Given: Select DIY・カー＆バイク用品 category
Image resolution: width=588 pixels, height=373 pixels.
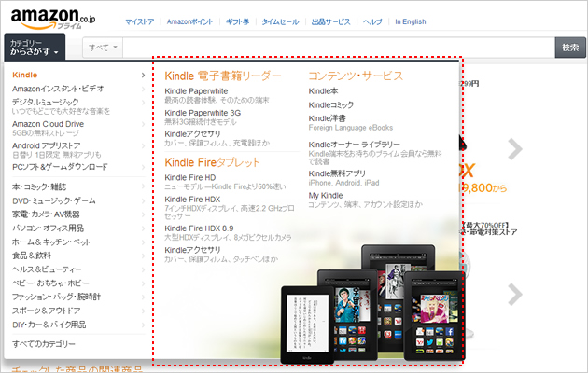Looking at the screenshot, I should [x=49, y=325].
